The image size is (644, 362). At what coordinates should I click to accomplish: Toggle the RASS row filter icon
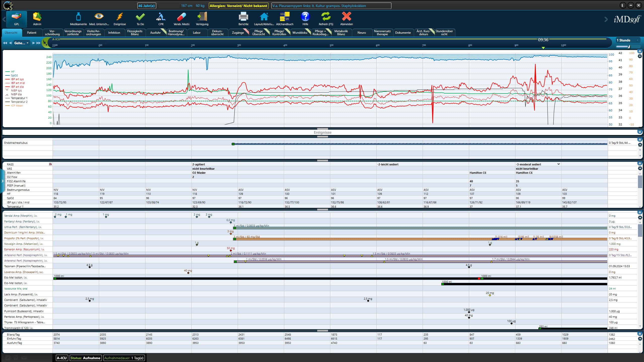pos(50,164)
